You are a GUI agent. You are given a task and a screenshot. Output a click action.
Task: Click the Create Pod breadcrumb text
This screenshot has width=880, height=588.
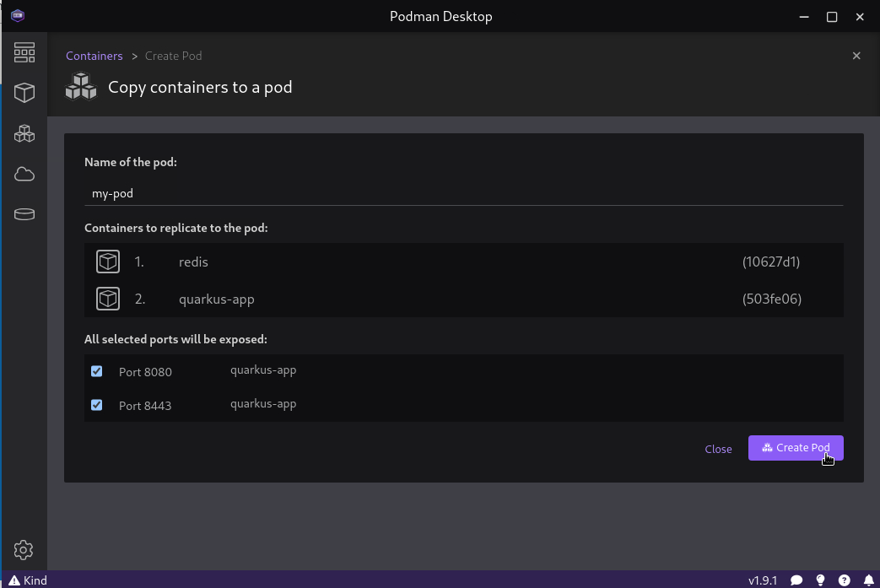174,56
